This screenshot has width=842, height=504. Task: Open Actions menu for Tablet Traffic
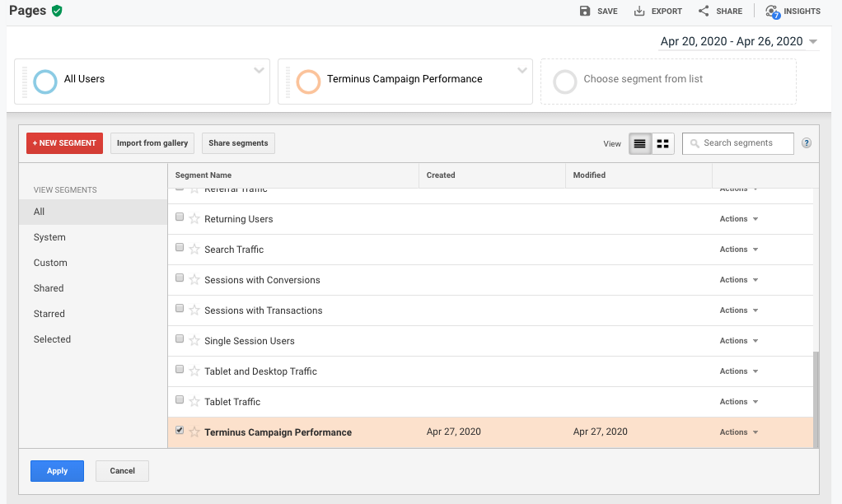tap(739, 402)
